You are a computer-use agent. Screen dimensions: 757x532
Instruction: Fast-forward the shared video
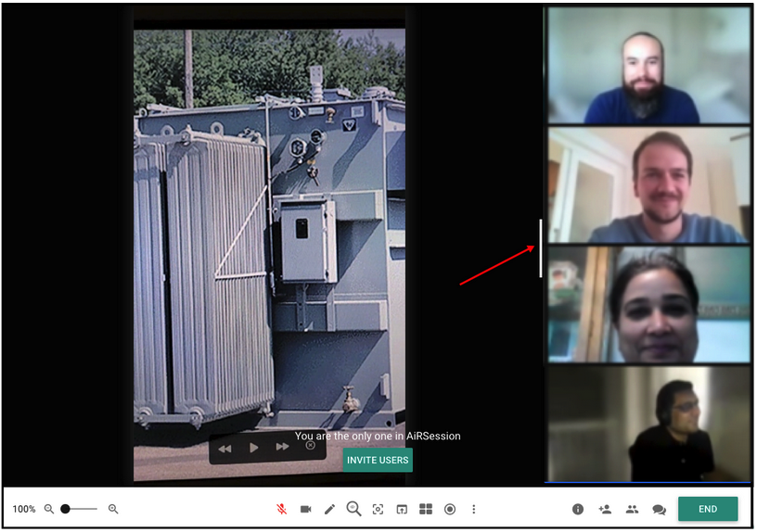click(282, 447)
